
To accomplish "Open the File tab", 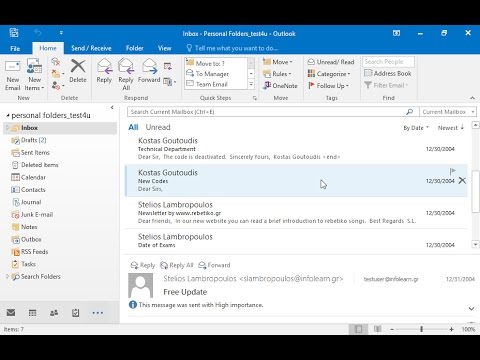I will pyautogui.click(x=15, y=48).
